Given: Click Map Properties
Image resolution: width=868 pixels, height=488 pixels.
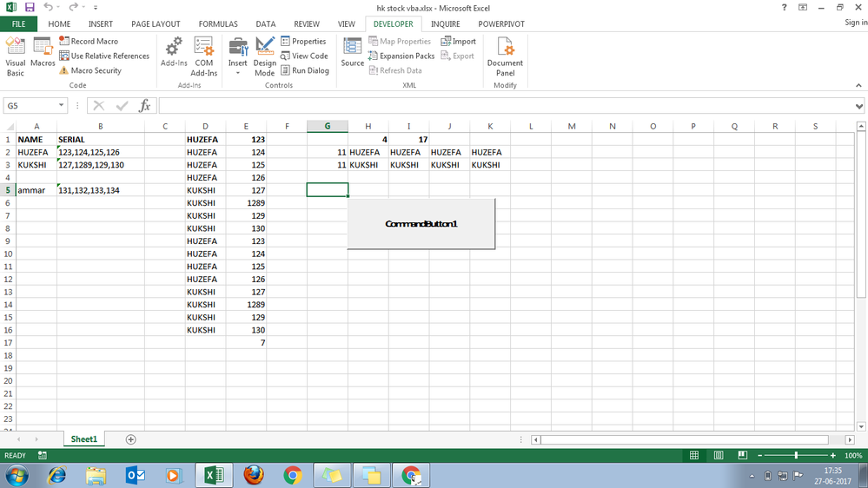Looking at the screenshot, I should tap(399, 41).
